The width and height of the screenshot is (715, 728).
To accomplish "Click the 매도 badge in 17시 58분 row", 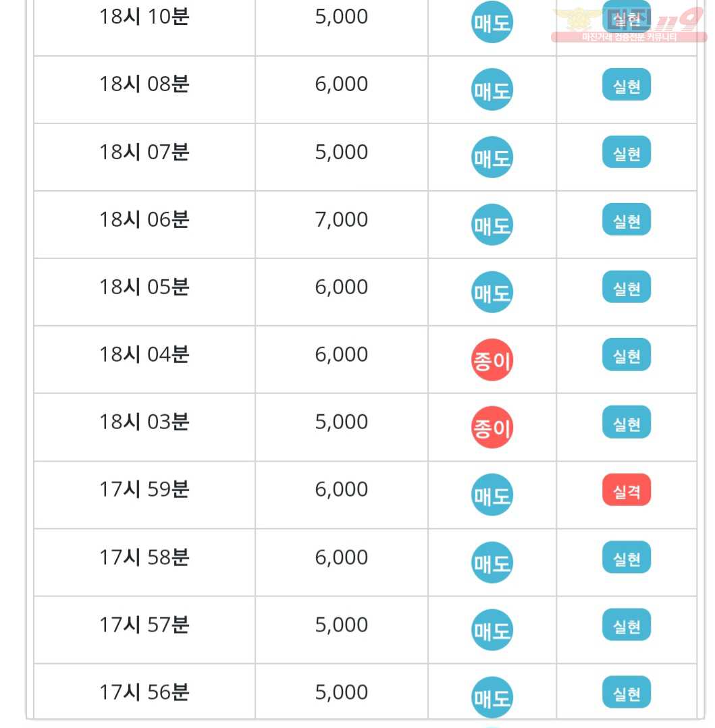I will point(492,562).
